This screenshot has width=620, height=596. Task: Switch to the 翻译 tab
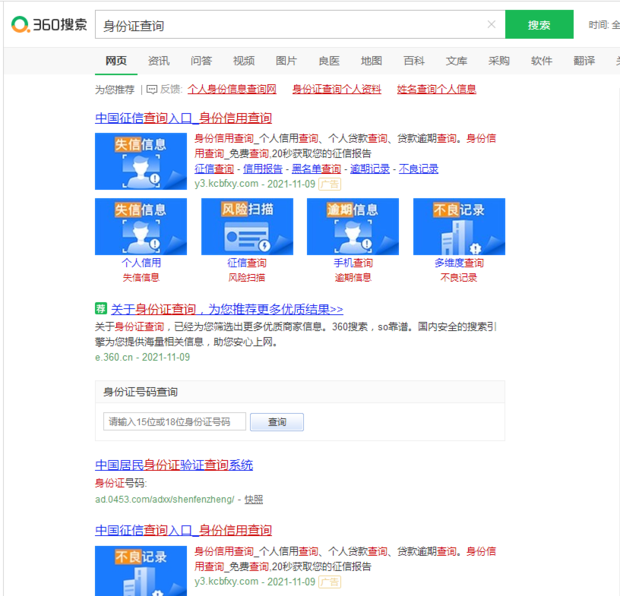pos(584,61)
